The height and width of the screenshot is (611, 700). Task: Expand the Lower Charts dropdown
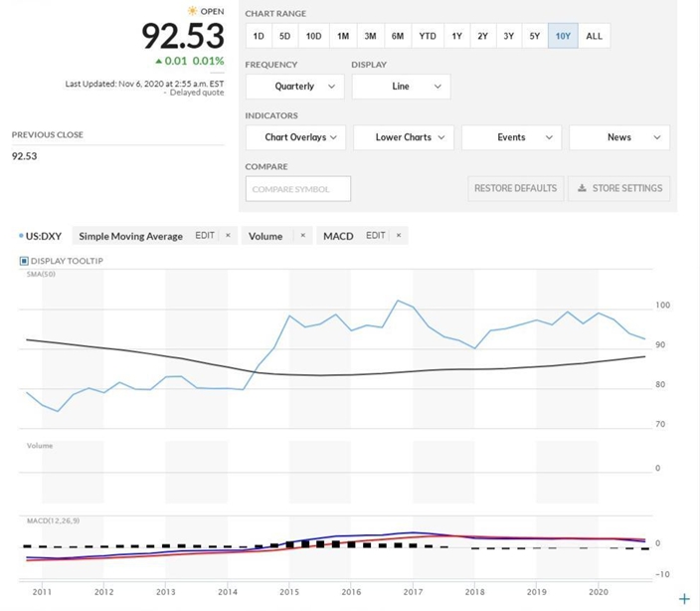pyautogui.click(x=404, y=137)
